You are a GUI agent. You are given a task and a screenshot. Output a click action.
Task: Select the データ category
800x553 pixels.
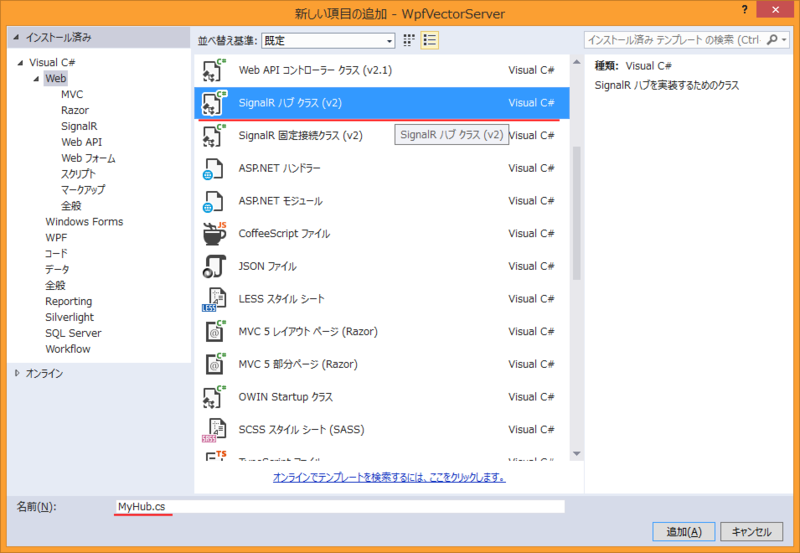(x=57, y=269)
